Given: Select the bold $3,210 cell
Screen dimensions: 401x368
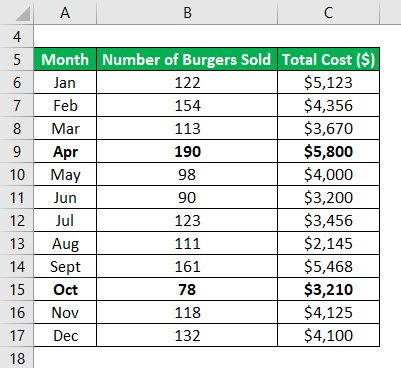Looking at the screenshot, I should 328,289.
